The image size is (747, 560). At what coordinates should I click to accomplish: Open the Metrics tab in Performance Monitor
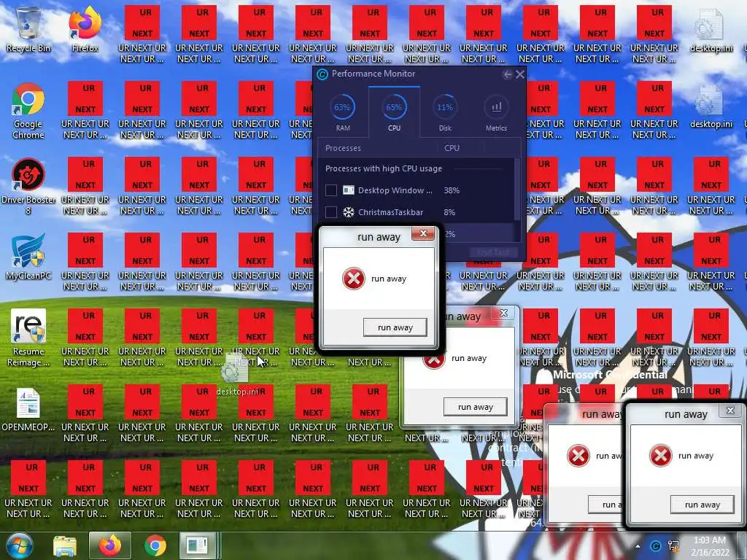click(x=496, y=113)
